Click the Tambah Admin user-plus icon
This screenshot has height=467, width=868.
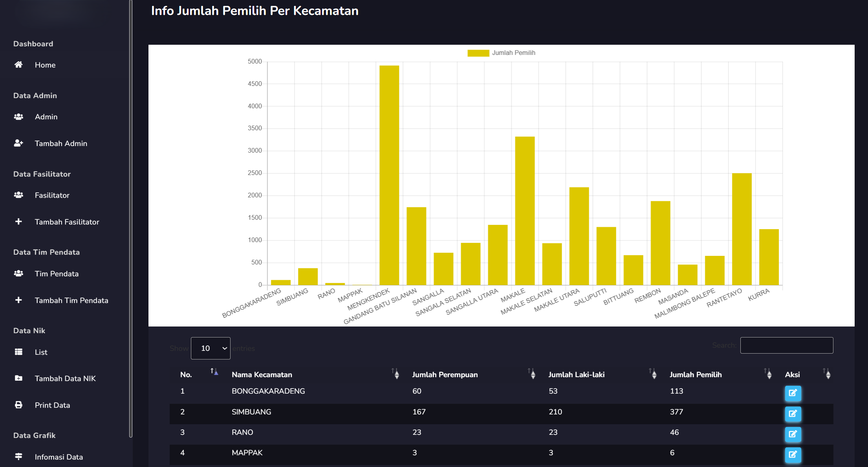tap(18, 143)
